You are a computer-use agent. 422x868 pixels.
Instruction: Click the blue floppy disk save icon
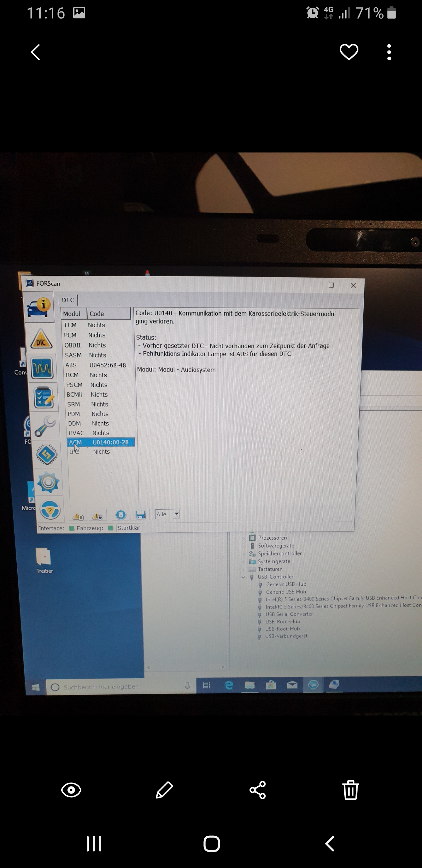(140, 515)
